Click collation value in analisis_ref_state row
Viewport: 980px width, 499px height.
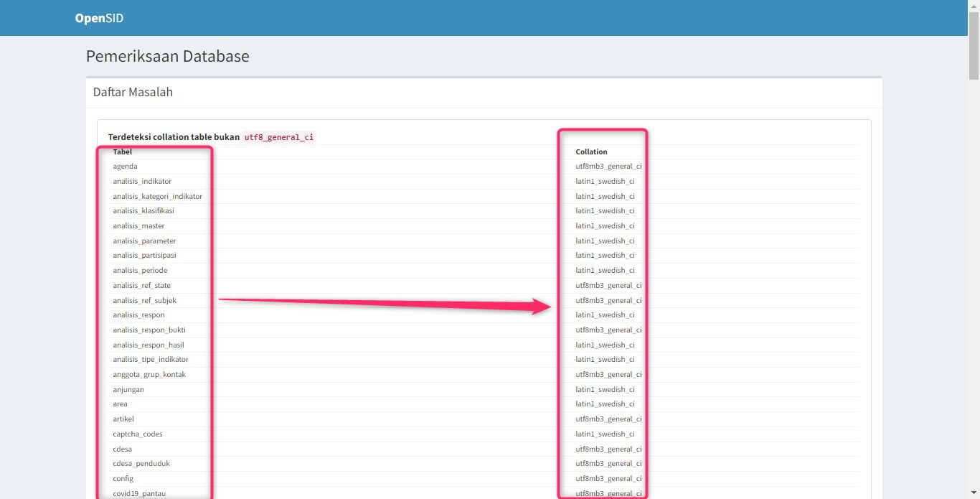tap(608, 285)
